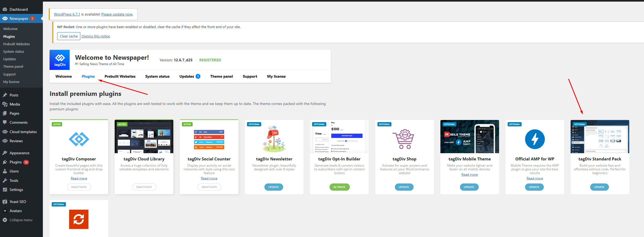The height and width of the screenshot is (237, 644).
Task: Update the tagDiv Standard Pack plugin
Action: [599, 187]
